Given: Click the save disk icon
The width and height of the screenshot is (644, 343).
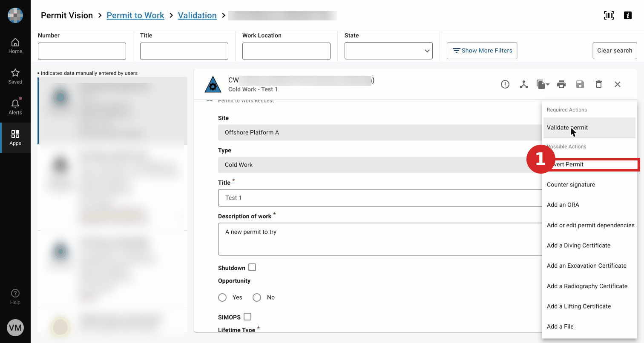Looking at the screenshot, I should (580, 84).
